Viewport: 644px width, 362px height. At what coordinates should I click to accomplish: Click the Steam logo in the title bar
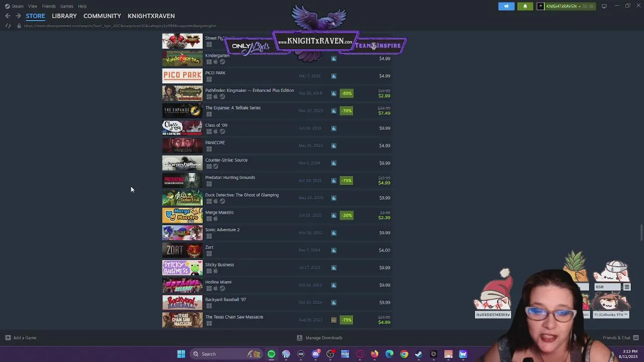coord(7,6)
